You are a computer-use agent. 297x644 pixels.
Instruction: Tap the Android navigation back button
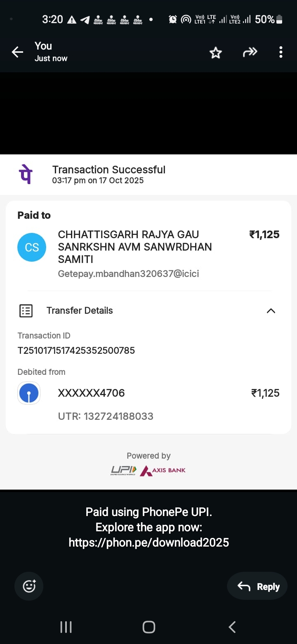[232, 627]
